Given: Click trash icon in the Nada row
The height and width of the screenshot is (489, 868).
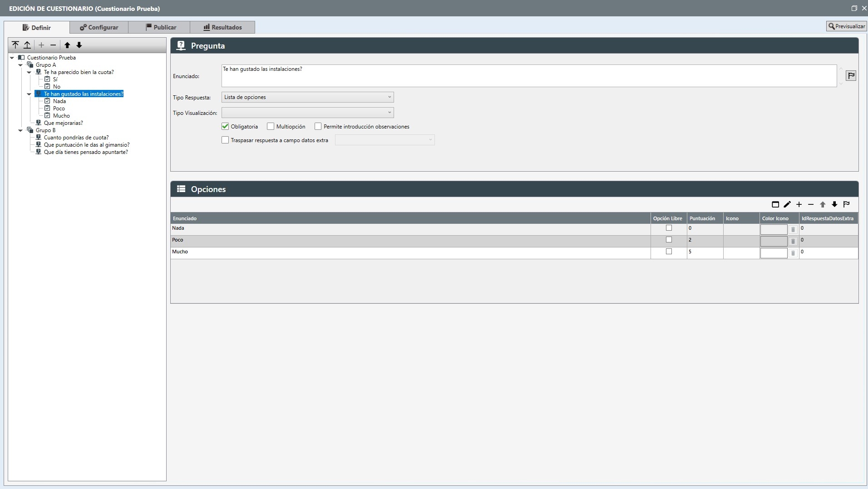Looking at the screenshot, I should 793,230.
